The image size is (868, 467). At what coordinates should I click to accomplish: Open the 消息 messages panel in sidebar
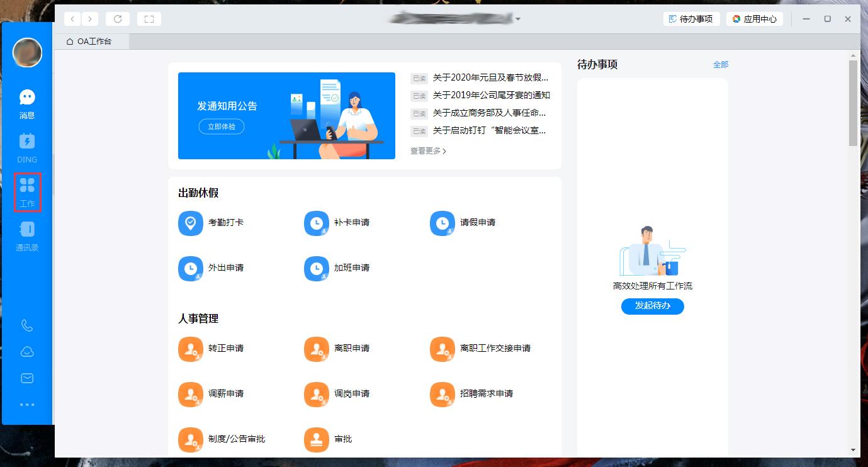[x=26, y=103]
